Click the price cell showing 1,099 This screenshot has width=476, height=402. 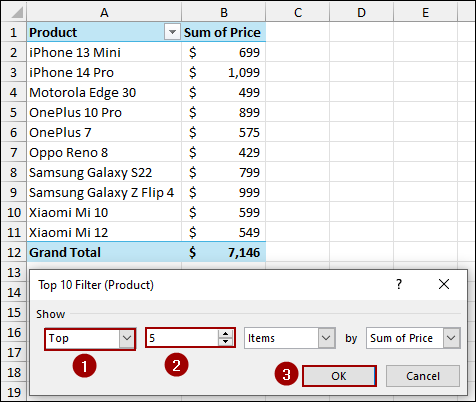[x=224, y=72]
